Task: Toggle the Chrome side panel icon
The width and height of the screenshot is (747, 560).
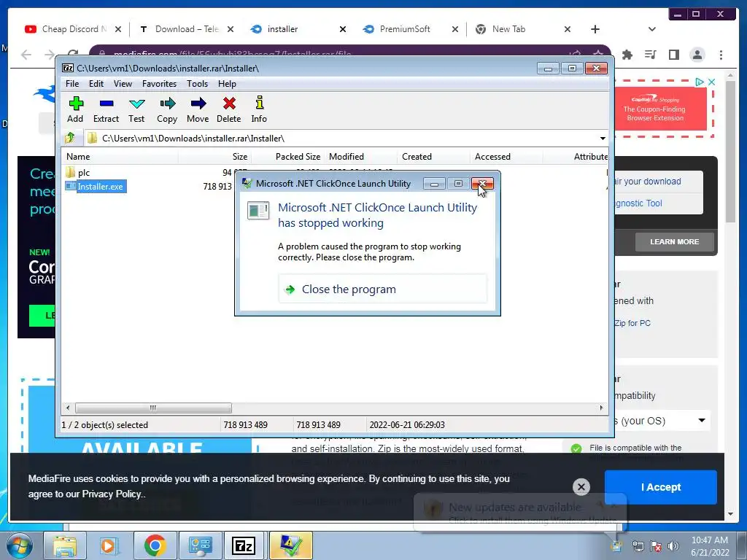Action: pyautogui.click(x=673, y=55)
